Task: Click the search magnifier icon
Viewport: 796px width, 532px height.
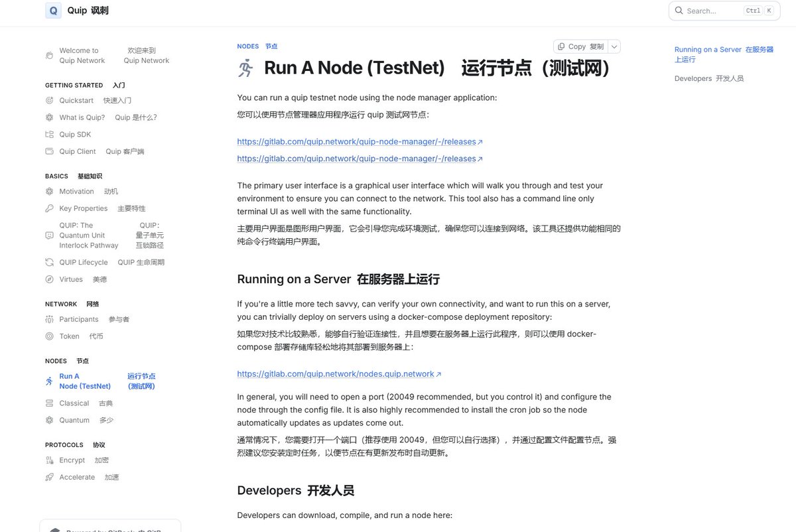Action: (679, 11)
